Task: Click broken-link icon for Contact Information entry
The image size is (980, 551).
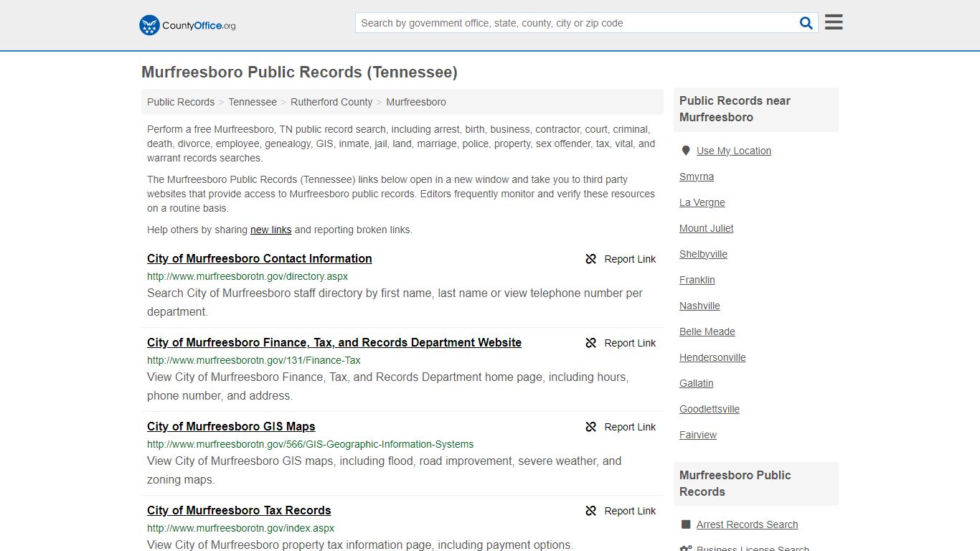Action: tap(591, 259)
